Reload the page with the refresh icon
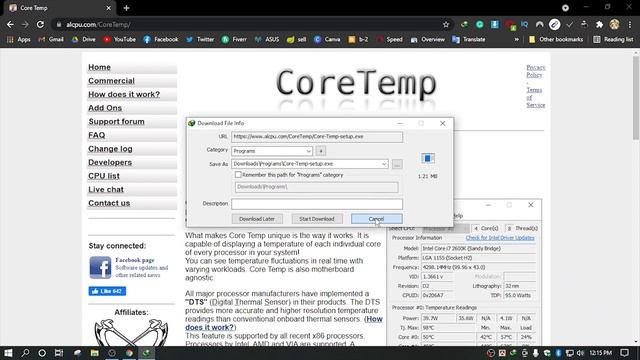Viewport: 640px width, 360px height. (40, 24)
